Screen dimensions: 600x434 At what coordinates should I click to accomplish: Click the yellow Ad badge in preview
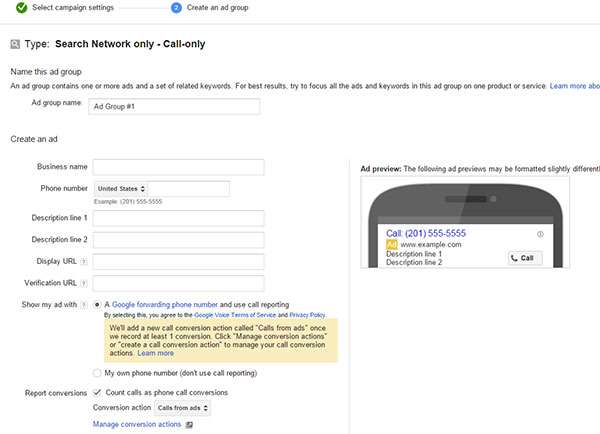tap(392, 244)
